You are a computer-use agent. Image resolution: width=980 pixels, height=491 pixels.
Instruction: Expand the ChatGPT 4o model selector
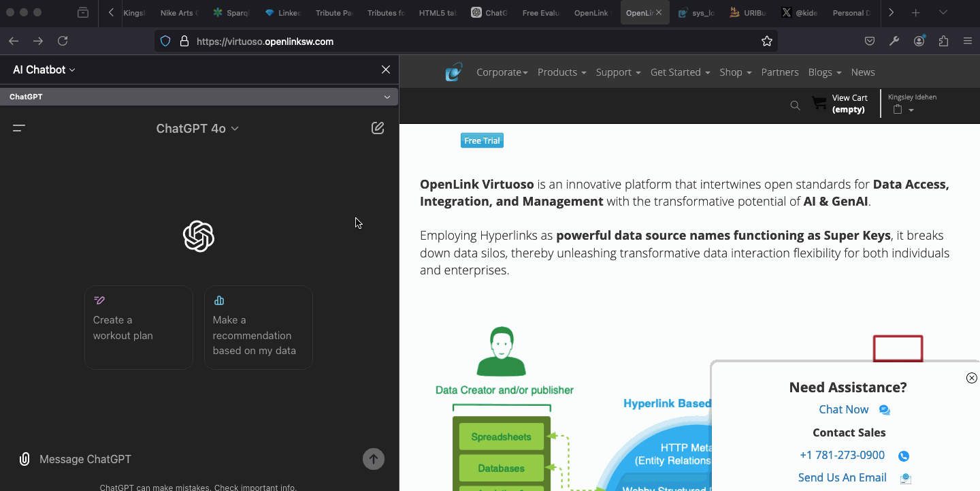[x=197, y=129]
